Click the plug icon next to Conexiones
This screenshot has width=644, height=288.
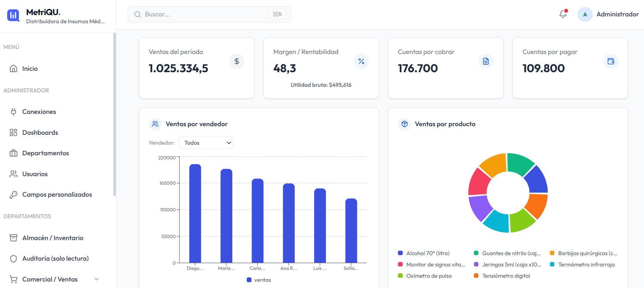[13, 112]
